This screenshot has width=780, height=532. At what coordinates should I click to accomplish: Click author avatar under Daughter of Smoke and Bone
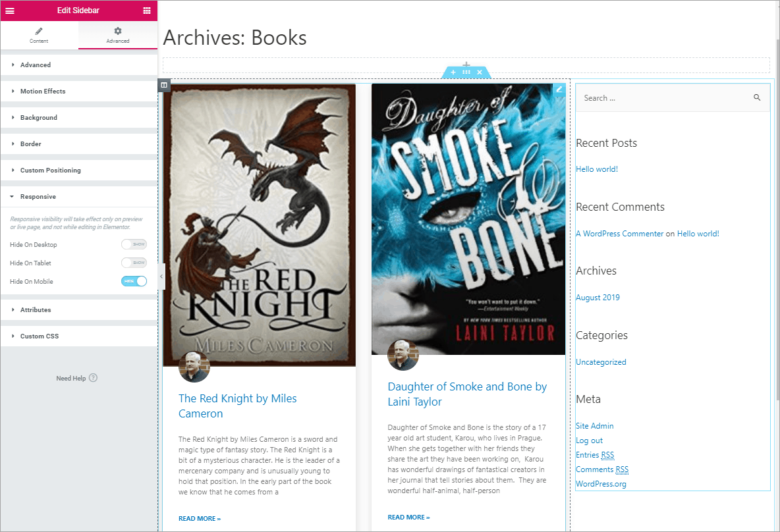pos(403,355)
